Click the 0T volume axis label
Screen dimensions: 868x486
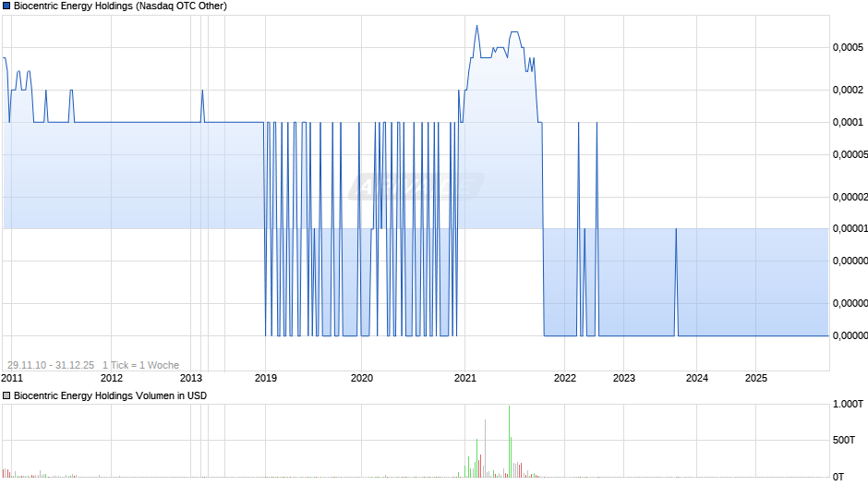coord(838,477)
